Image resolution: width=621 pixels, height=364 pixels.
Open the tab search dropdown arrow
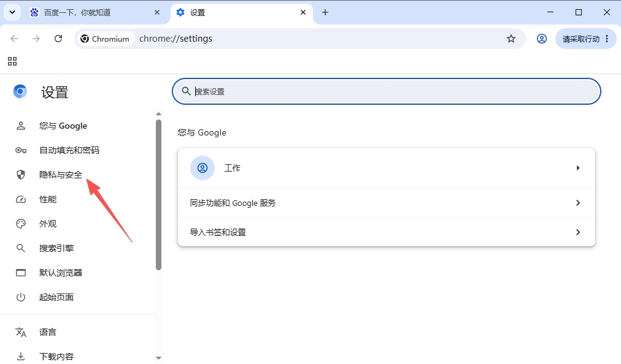pos(12,12)
